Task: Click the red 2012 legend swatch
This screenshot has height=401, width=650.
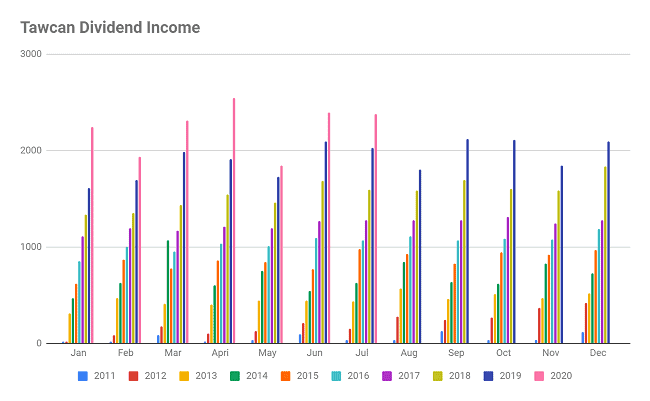Action: [133, 377]
